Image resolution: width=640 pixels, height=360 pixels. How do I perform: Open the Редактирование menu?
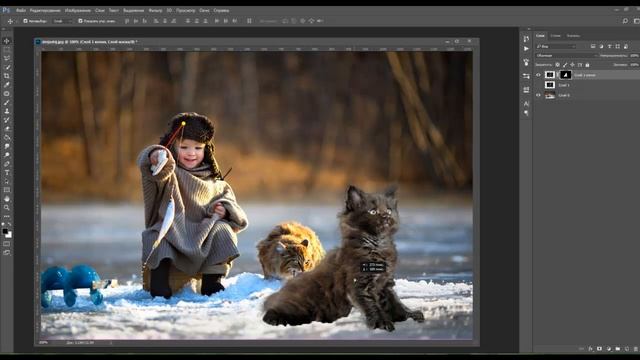tap(45, 10)
